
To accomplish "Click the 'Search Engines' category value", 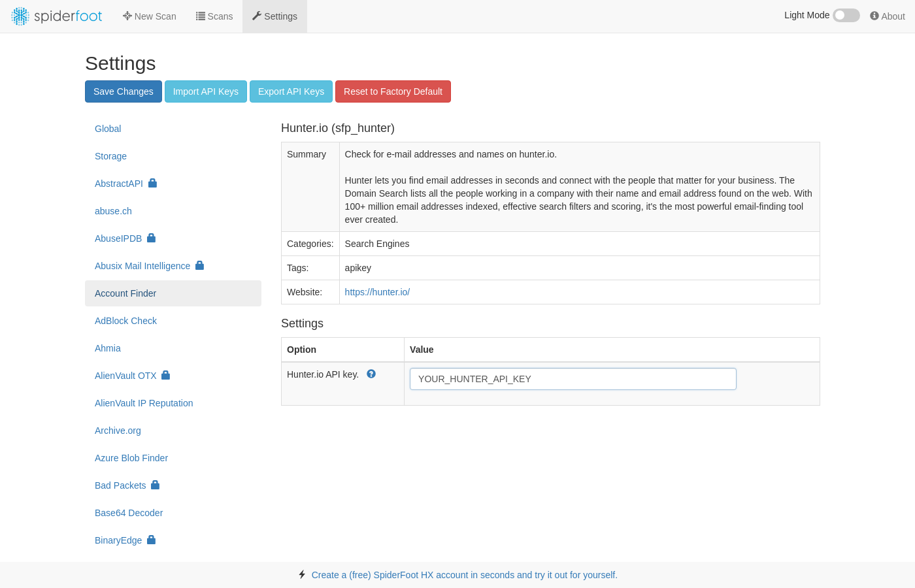I will pyautogui.click(x=377, y=244).
